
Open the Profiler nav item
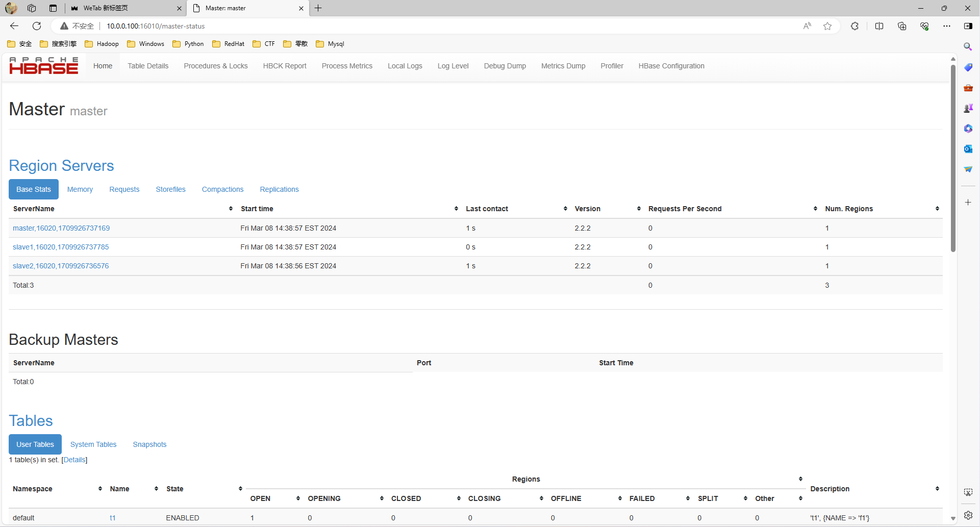pyautogui.click(x=612, y=66)
